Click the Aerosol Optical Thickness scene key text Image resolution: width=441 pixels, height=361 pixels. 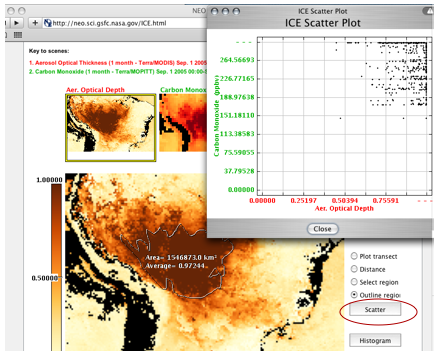coord(118,63)
